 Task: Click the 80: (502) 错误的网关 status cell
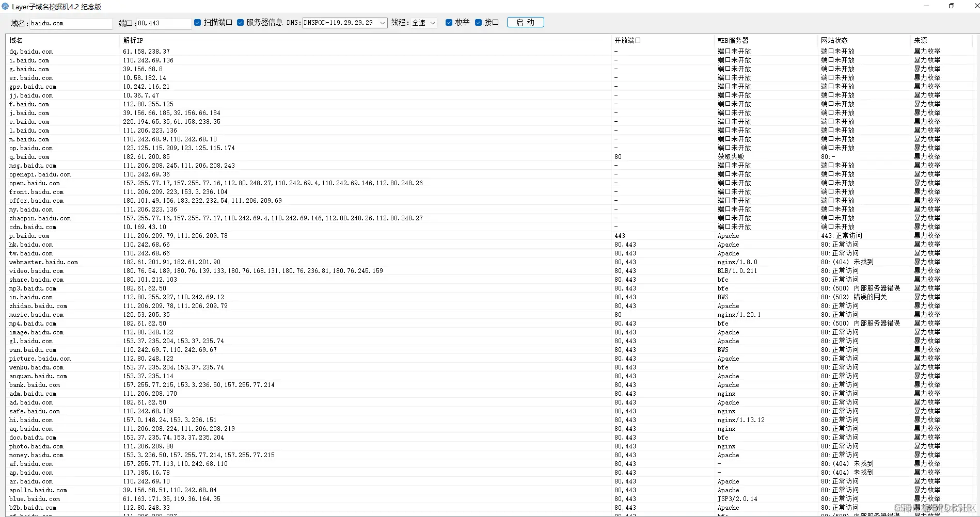point(854,297)
